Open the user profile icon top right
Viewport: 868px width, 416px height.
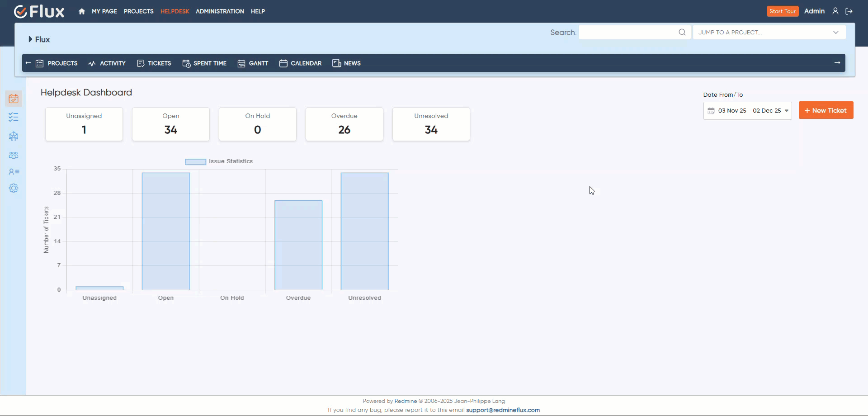click(x=835, y=11)
